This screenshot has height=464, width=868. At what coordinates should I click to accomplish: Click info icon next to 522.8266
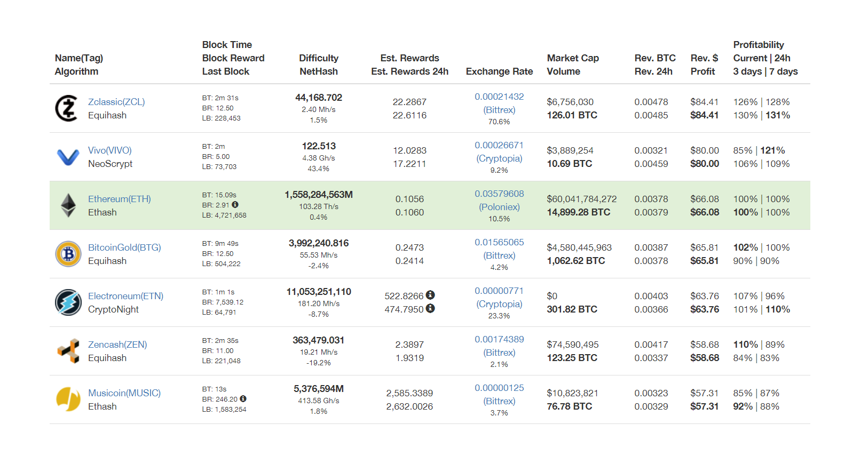tap(430, 295)
